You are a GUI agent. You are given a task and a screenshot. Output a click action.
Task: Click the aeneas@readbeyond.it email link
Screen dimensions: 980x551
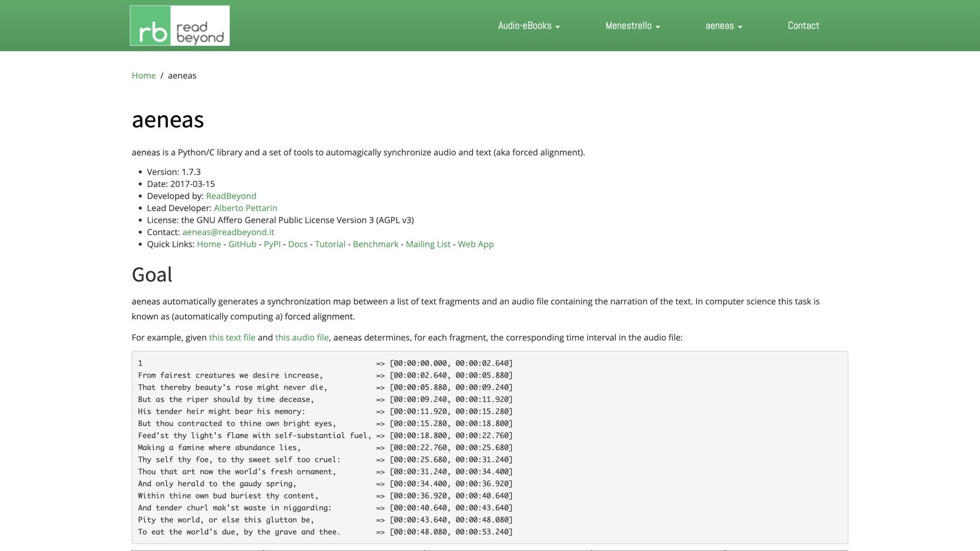coord(228,232)
